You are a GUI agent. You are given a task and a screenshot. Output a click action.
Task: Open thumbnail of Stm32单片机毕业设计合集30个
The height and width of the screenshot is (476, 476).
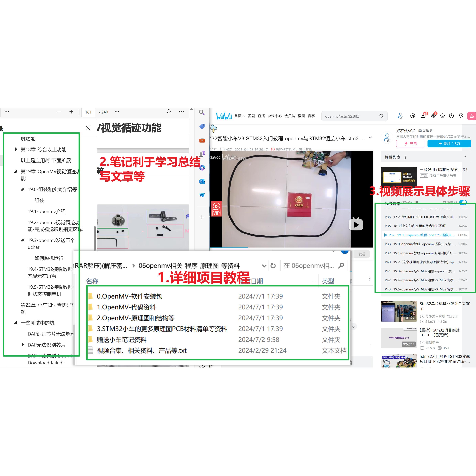click(399, 311)
